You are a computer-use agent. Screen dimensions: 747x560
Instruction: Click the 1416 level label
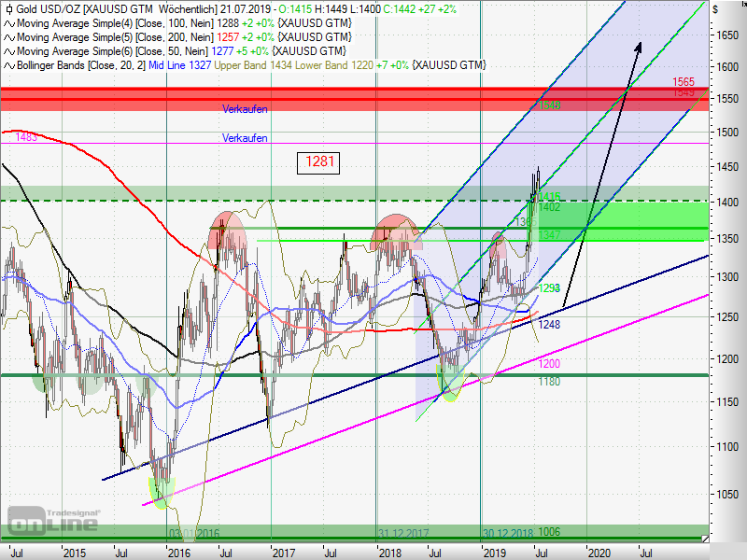[x=549, y=196]
